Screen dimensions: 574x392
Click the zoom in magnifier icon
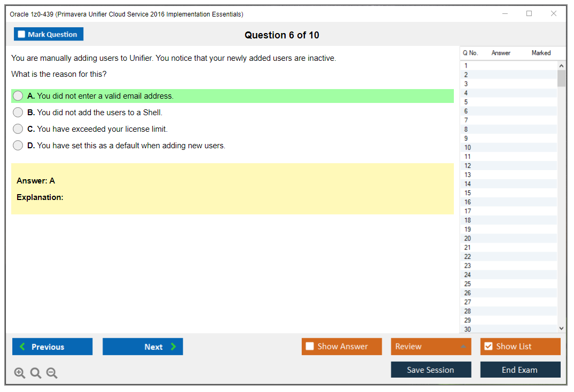click(20, 373)
